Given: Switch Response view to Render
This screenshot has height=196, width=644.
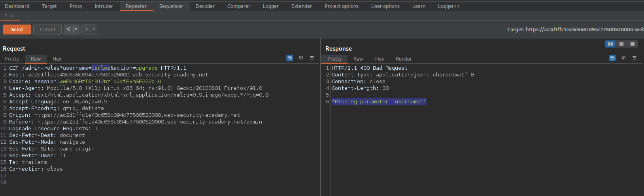Looking at the screenshot, I should click(404, 59).
